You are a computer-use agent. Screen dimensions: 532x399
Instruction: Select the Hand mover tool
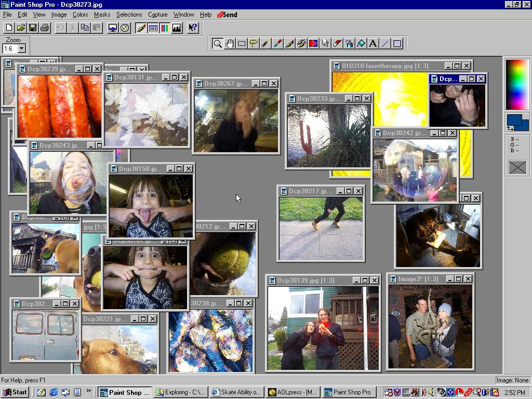tap(230, 44)
